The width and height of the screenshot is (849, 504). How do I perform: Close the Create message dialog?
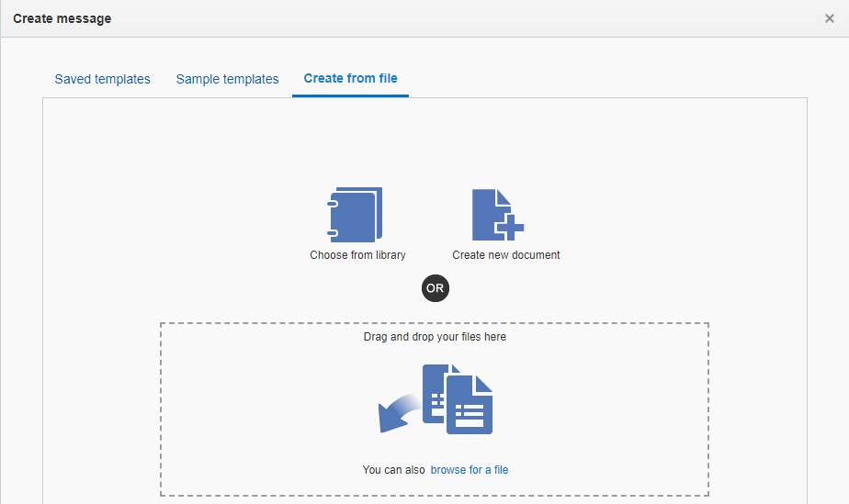[x=829, y=18]
